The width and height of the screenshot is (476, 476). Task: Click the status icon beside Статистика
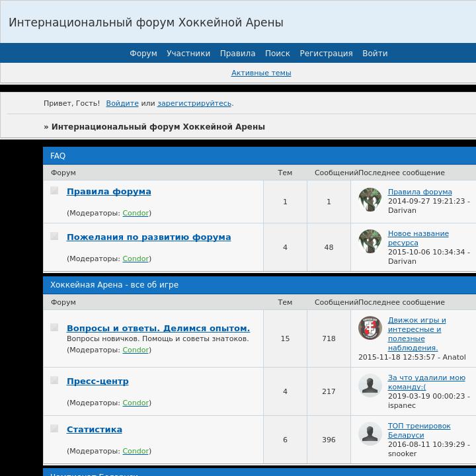point(54,428)
